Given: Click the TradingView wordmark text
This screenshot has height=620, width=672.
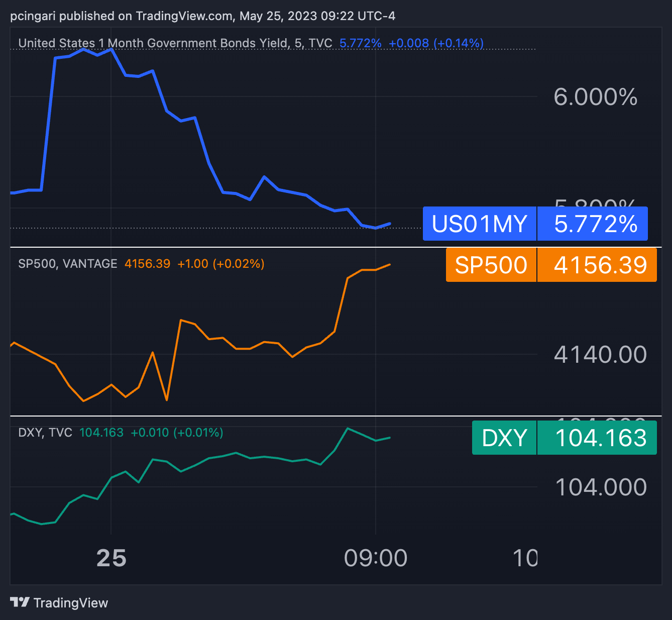Looking at the screenshot, I should tap(71, 603).
